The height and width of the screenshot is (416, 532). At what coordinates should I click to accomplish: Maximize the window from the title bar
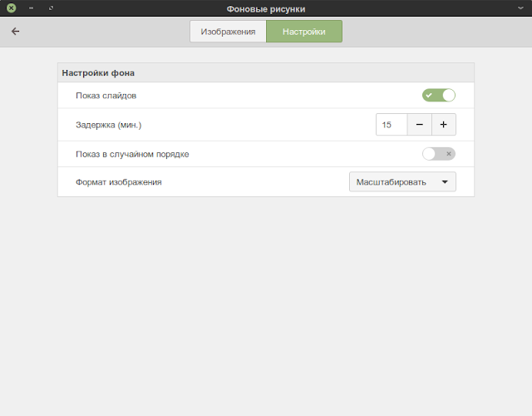pos(51,7)
